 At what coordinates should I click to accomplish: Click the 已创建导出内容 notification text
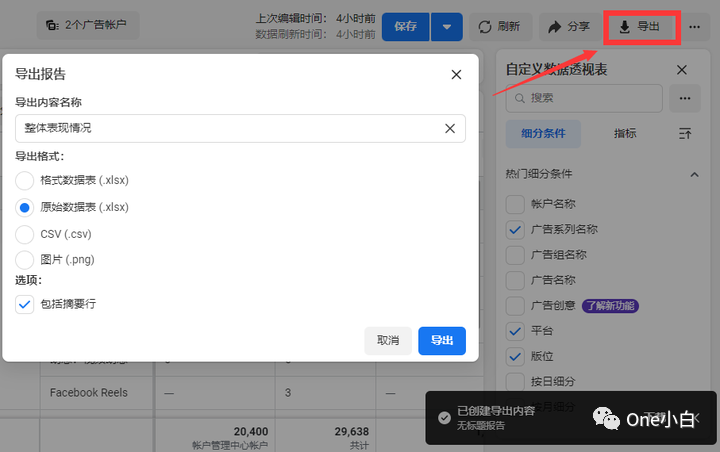point(496,411)
